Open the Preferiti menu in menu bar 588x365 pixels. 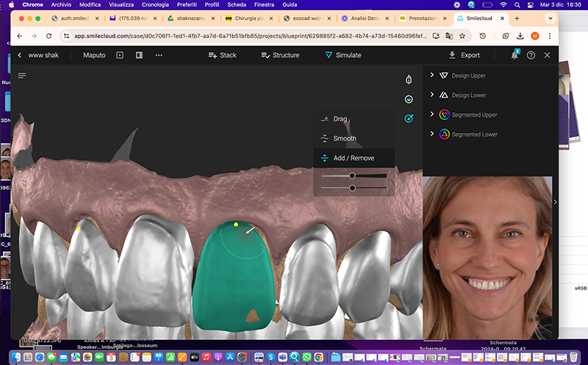pyautogui.click(x=187, y=4)
